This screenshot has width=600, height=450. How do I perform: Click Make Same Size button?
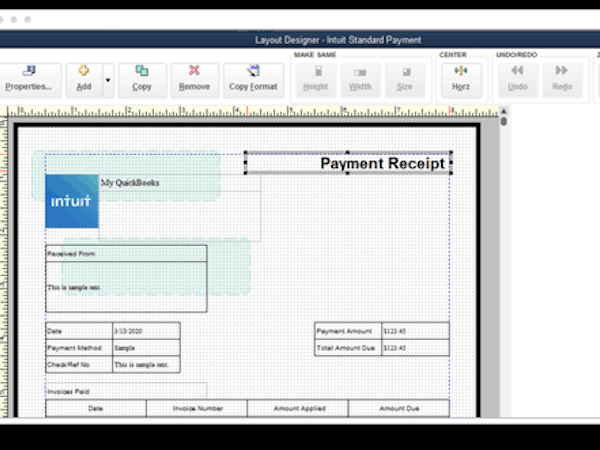click(404, 80)
